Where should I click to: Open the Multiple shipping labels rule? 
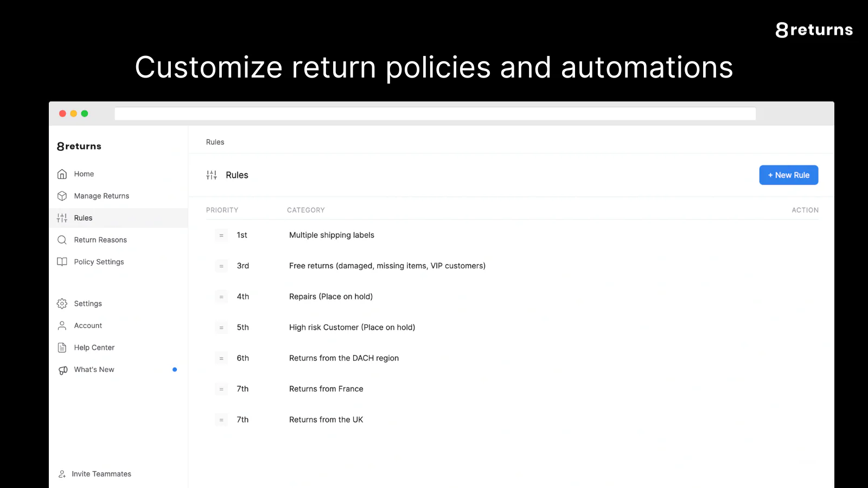pyautogui.click(x=331, y=235)
